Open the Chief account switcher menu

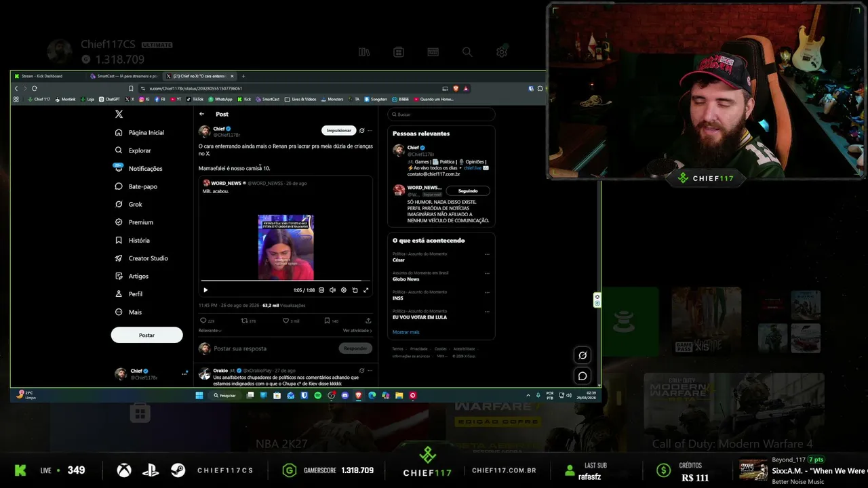pos(150,374)
